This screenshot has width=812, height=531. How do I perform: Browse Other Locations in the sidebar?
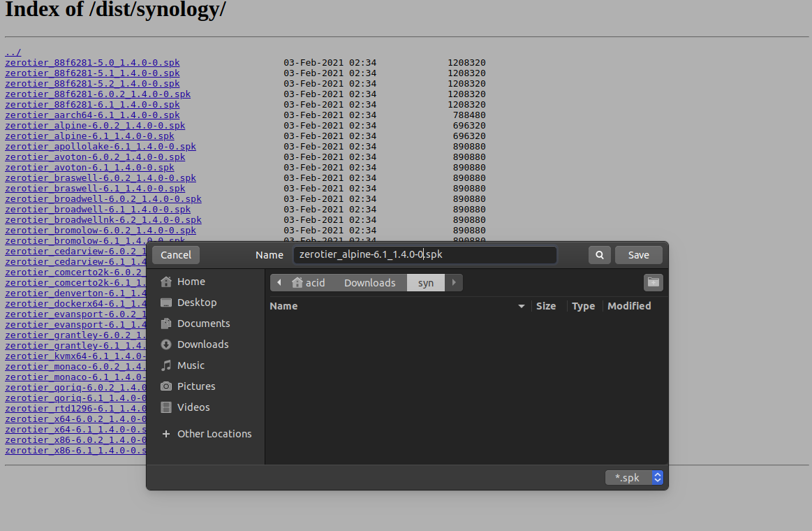click(x=206, y=434)
